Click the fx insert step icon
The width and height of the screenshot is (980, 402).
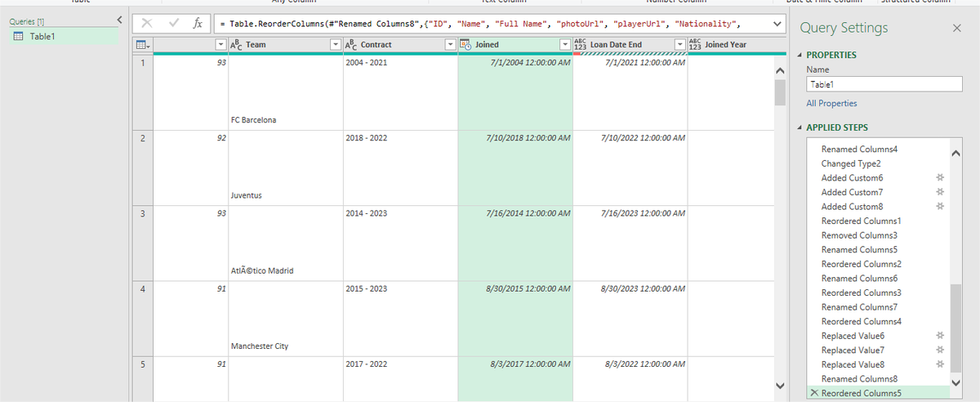(x=198, y=24)
